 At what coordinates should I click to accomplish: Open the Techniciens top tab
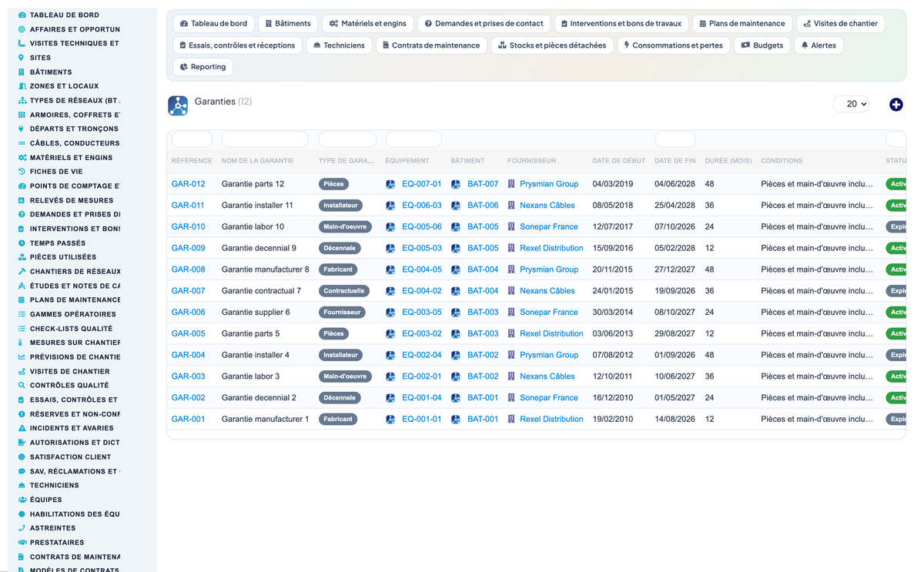(x=339, y=45)
